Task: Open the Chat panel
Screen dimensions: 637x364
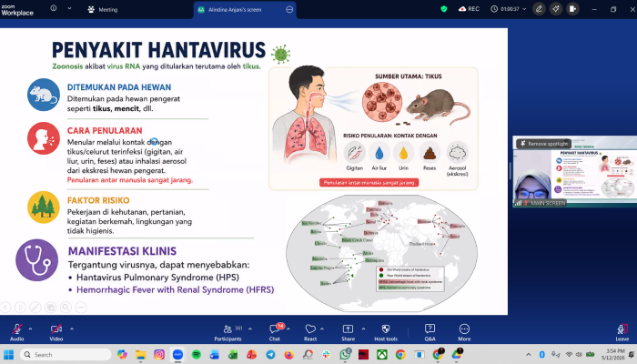Action: pyautogui.click(x=275, y=332)
